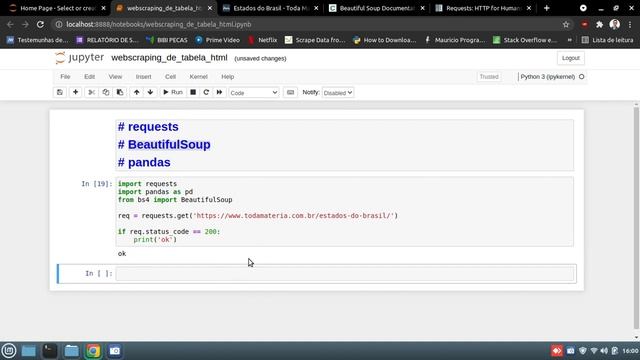Viewport: 640px width, 360px height.
Task: Click the page vertical scrollbar
Action: click(x=636, y=218)
